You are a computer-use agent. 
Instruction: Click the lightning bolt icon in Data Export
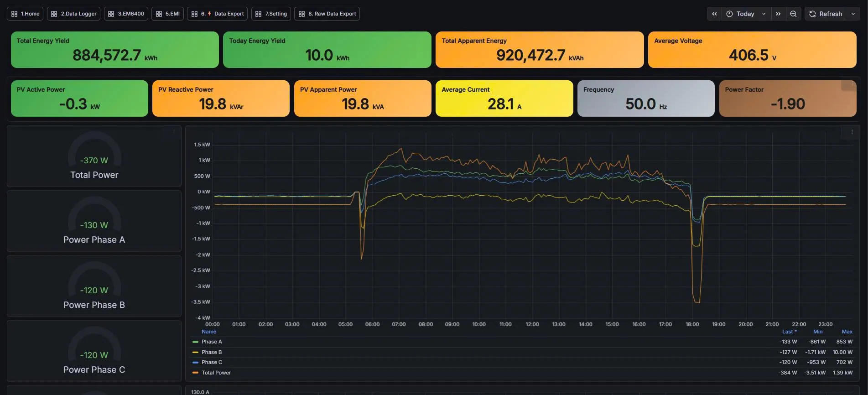point(209,14)
